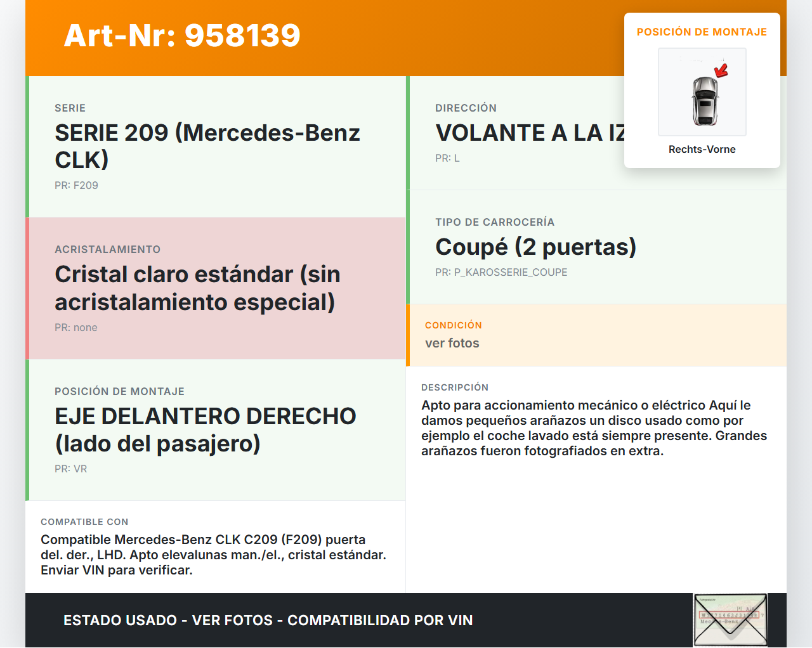Click the PR: none code
The height and width of the screenshot is (648, 812).
point(76,327)
